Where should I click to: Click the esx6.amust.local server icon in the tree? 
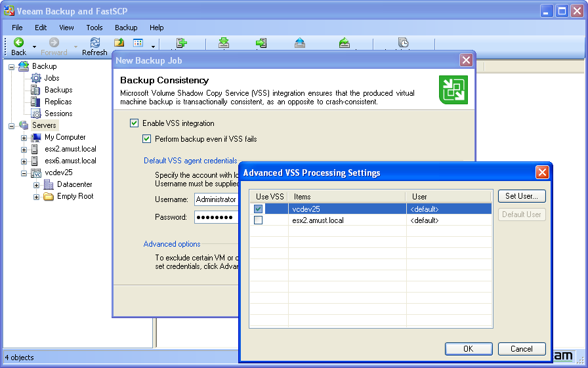(x=35, y=161)
